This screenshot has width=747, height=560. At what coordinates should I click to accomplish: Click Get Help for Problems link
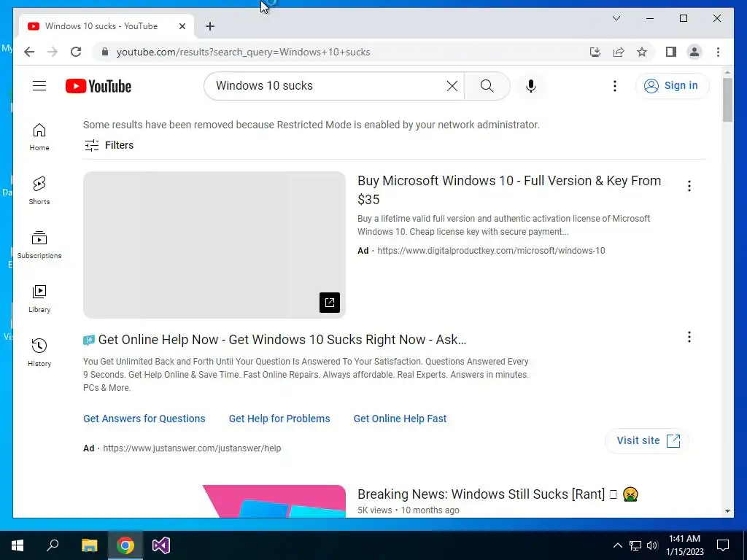point(279,419)
